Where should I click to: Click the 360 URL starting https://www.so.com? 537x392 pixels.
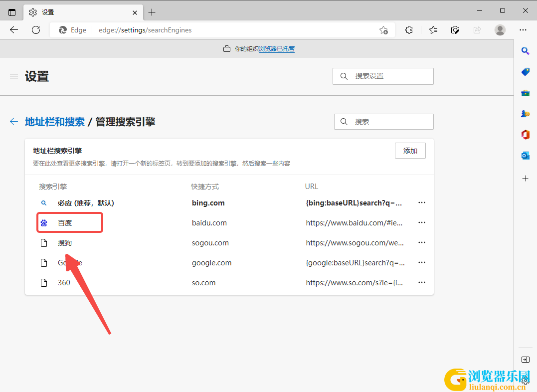[x=354, y=283]
